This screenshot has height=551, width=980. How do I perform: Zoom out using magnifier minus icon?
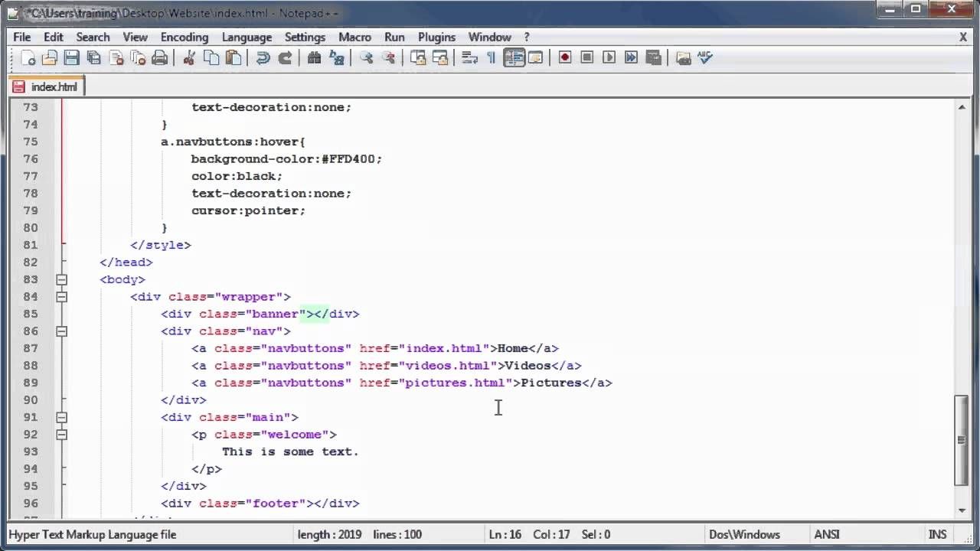tap(388, 58)
